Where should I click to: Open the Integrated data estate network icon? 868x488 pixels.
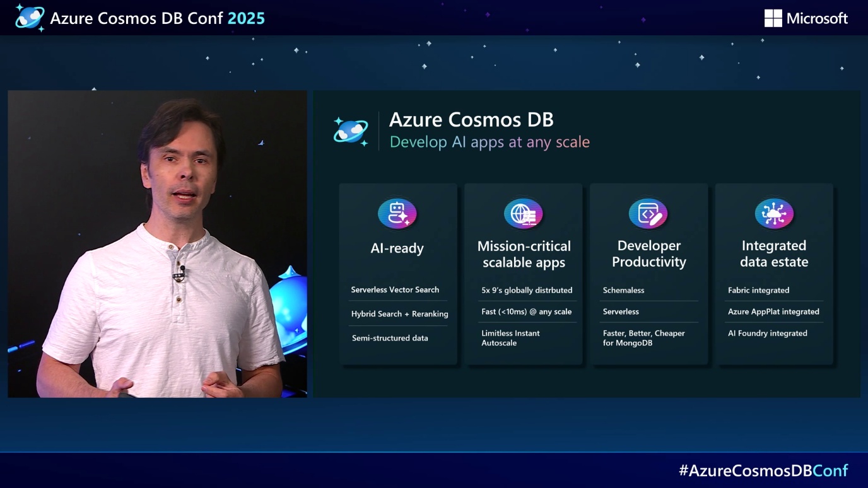773,214
